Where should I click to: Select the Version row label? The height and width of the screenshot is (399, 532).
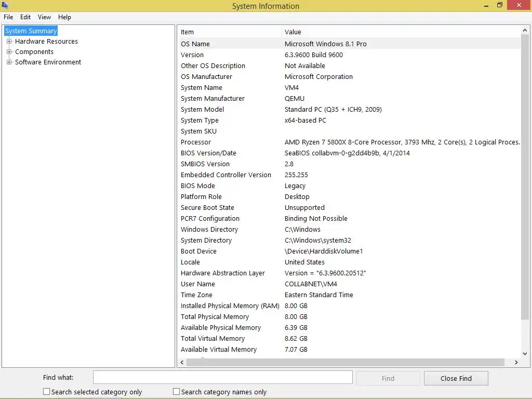click(192, 55)
